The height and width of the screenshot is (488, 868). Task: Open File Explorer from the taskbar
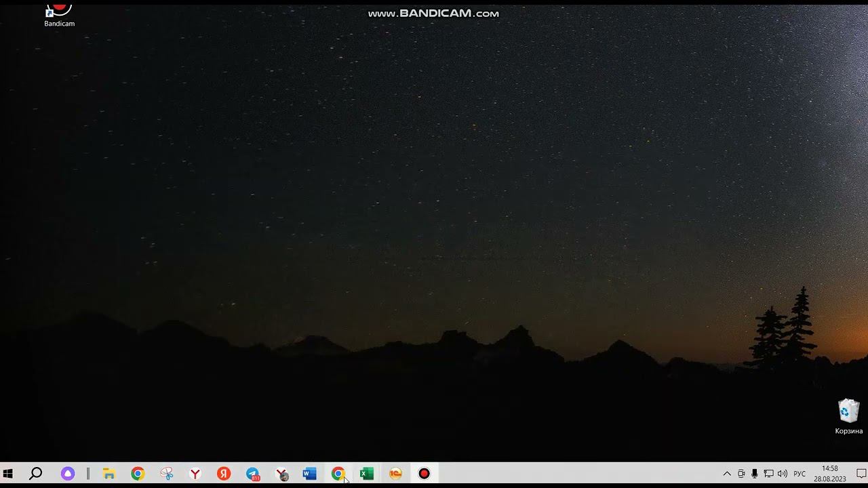coord(108,474)
